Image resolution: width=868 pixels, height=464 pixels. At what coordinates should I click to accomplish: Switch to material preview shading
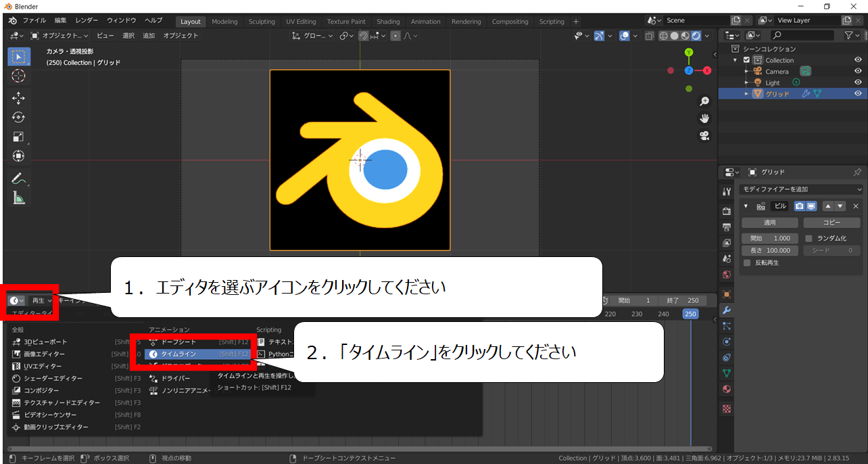pos(685,36)
